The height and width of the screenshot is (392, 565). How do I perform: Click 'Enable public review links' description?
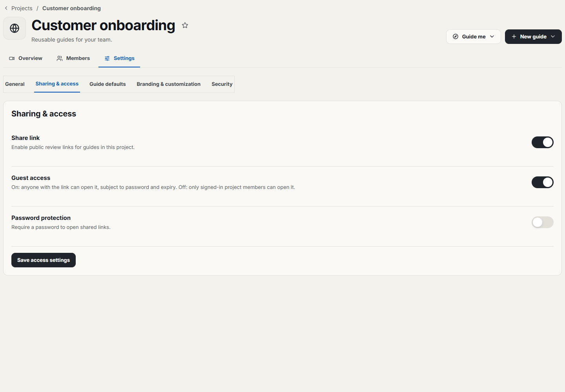(73, 147)
